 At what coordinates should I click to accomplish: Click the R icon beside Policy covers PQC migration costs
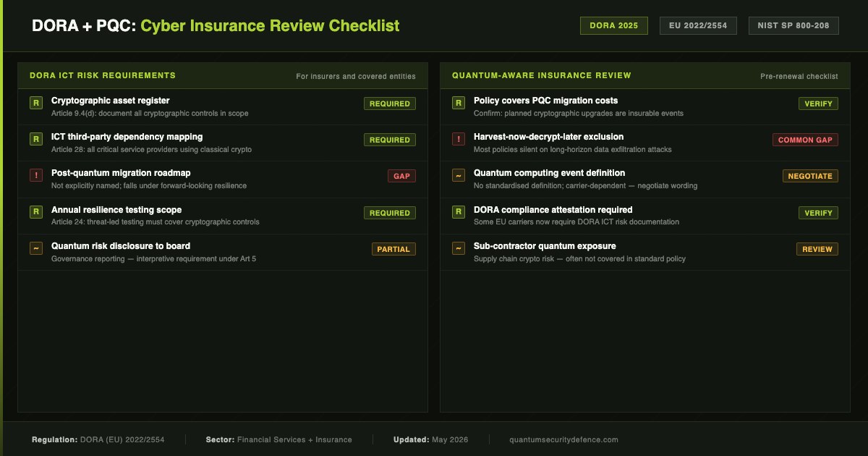coord(459,103)
